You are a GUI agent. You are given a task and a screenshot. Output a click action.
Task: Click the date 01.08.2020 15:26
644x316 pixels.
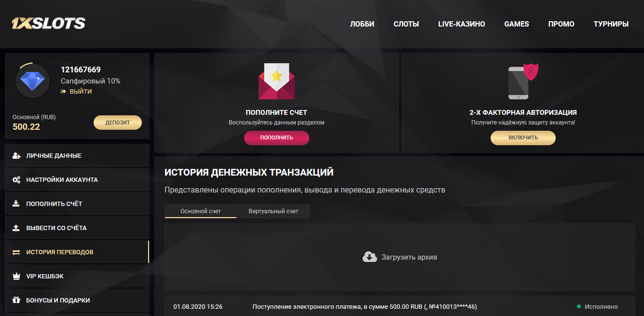(x=198, y=307)
